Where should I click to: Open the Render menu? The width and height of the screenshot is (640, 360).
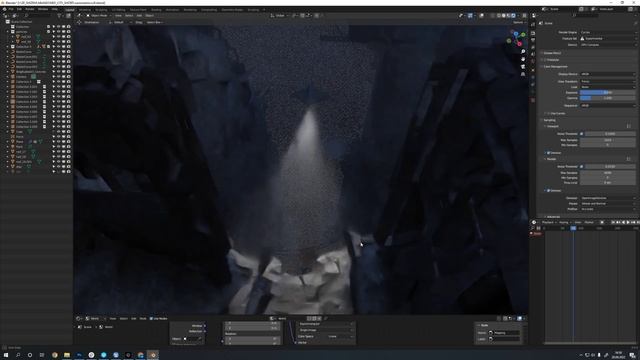[30, 9]
